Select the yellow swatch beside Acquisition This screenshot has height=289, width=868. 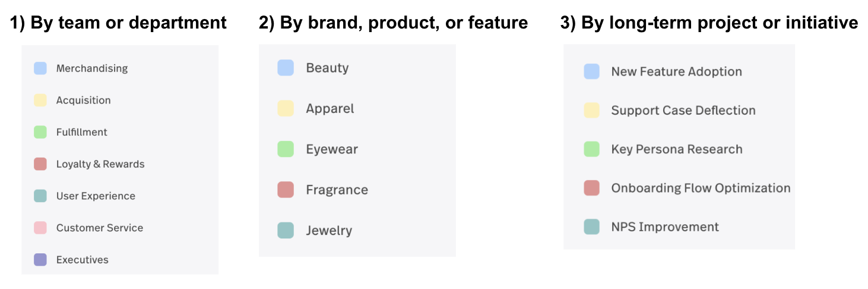pos(40,100)
